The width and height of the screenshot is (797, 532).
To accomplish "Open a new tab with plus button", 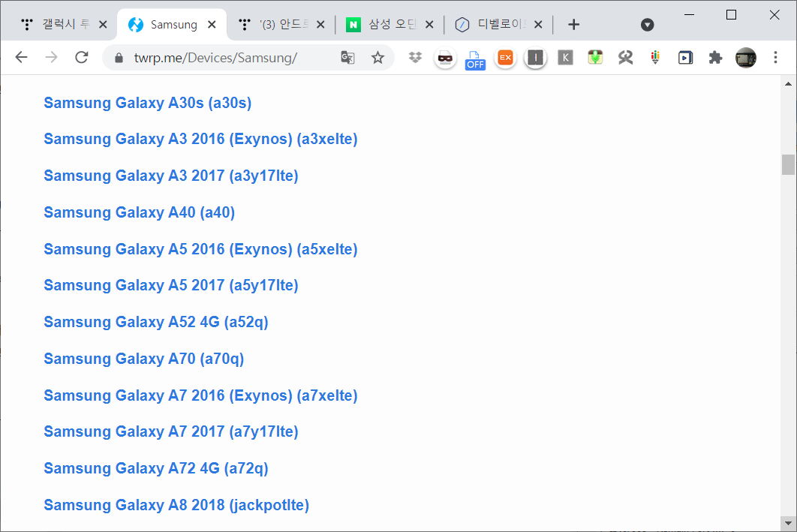I will tap(574, 25).
